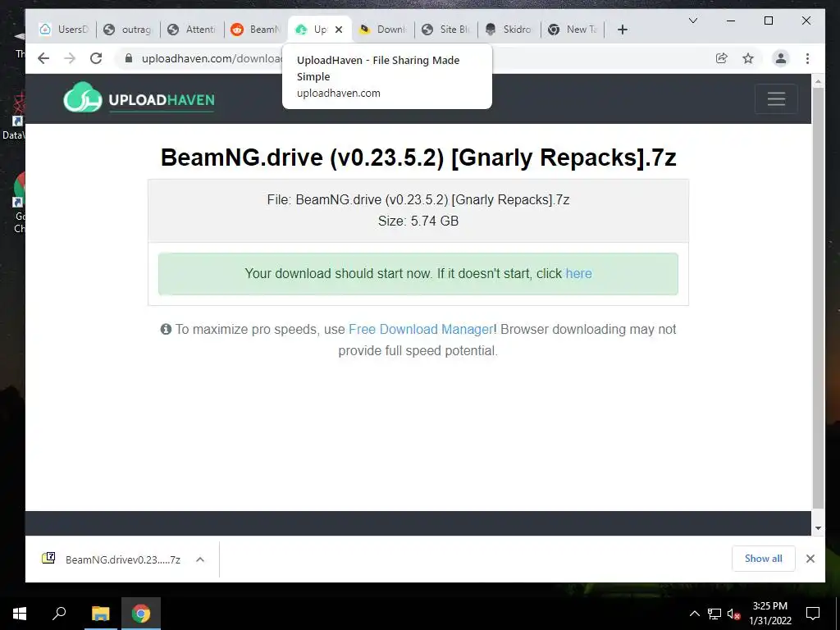Click the network tray icon
Screen dimensions: 840x630
tap(714, 614)
